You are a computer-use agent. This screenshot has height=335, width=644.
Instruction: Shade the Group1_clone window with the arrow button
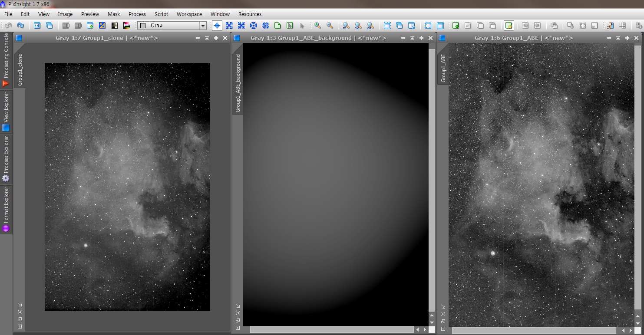click(207, 38)
